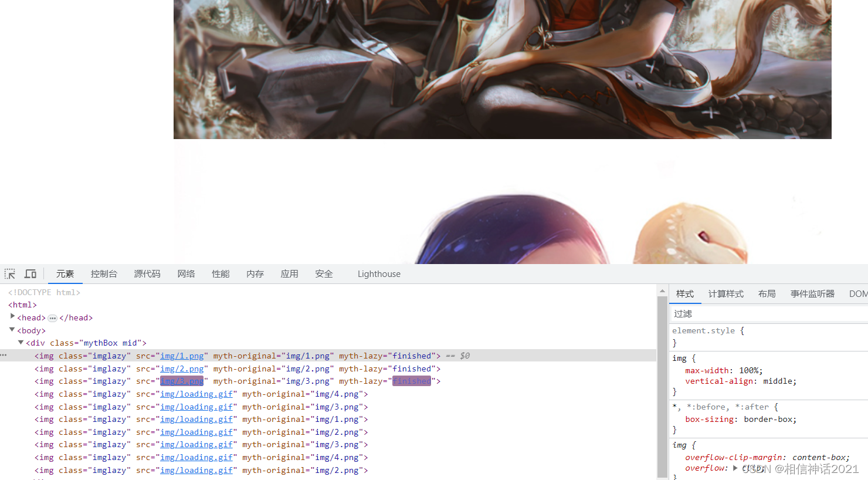Click myth-lazy finished value of img/2.png row
The image size is (868, 480).
pyautogui.click(x=412, y=369)
